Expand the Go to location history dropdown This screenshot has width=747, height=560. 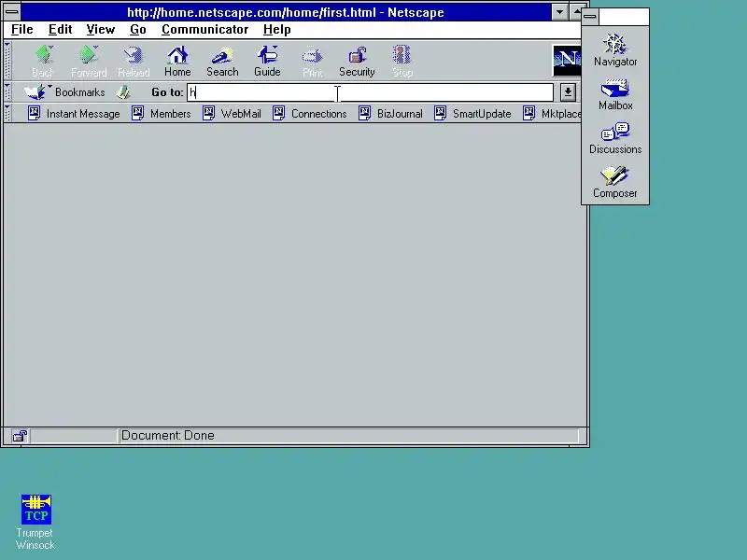[x=568, y=92]
